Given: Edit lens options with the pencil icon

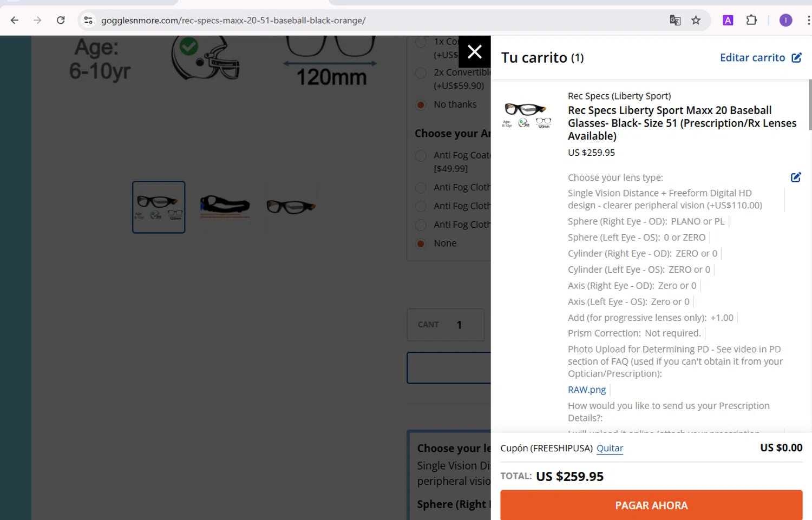Looking at the screenshot, I should [796, 177].
